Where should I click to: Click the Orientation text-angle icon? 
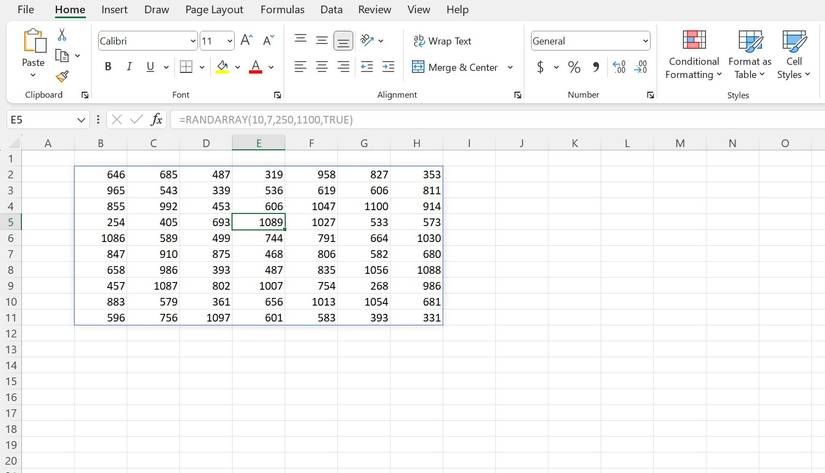point(367,41)
